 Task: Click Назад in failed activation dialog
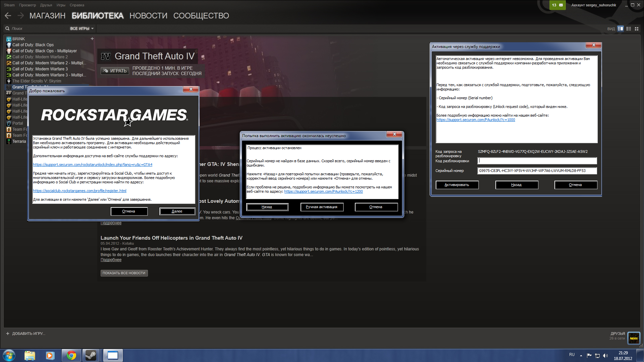coord(267,207)
